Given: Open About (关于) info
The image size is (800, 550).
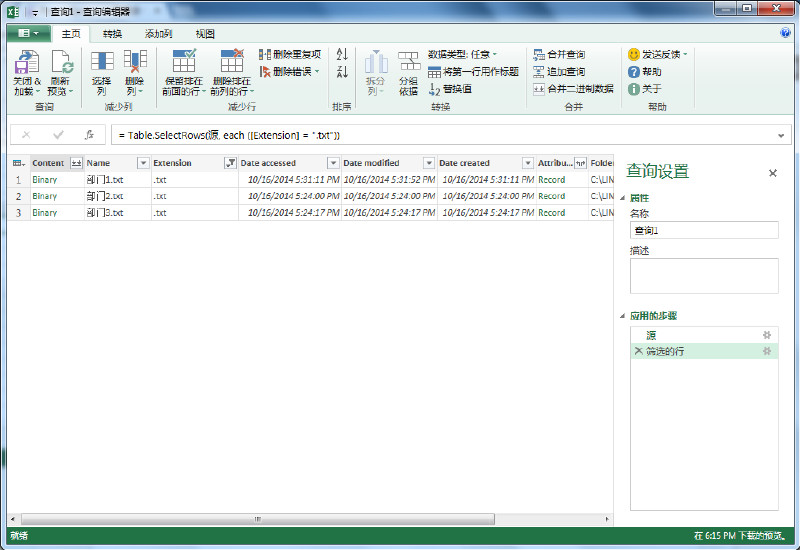Looking at the screenshot, I should pos(644,89).
